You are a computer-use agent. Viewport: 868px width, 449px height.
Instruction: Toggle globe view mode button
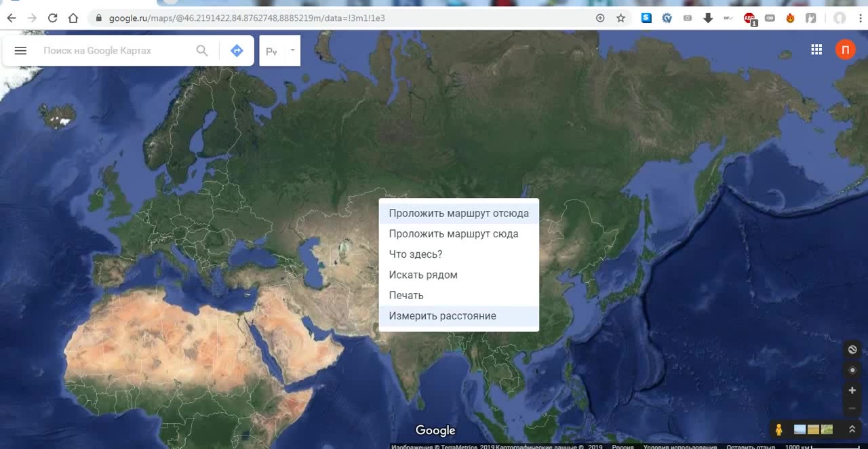click(852, 349)
